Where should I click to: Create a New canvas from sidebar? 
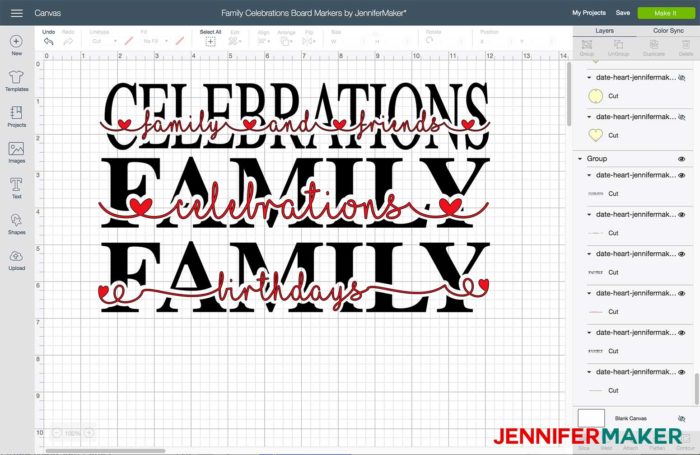(x=17, y=45)
